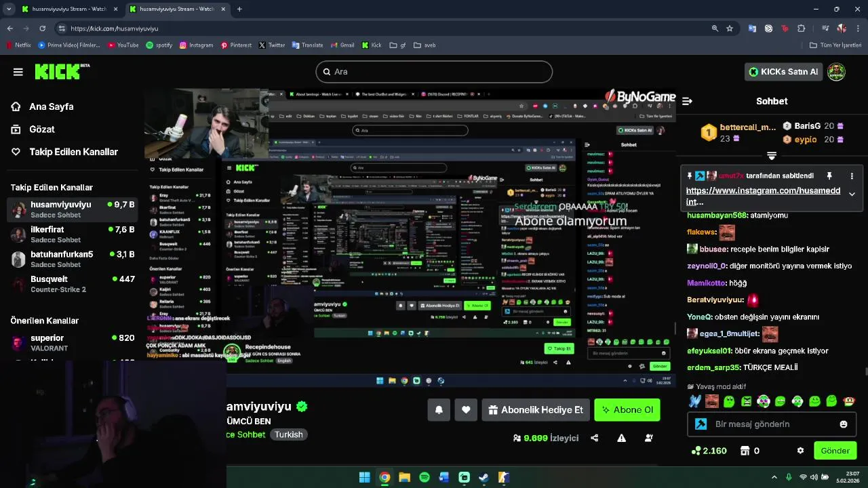This screenshot has height=488, width=868.
Task: Focus the Ara search field
Action: pos(434,72)
